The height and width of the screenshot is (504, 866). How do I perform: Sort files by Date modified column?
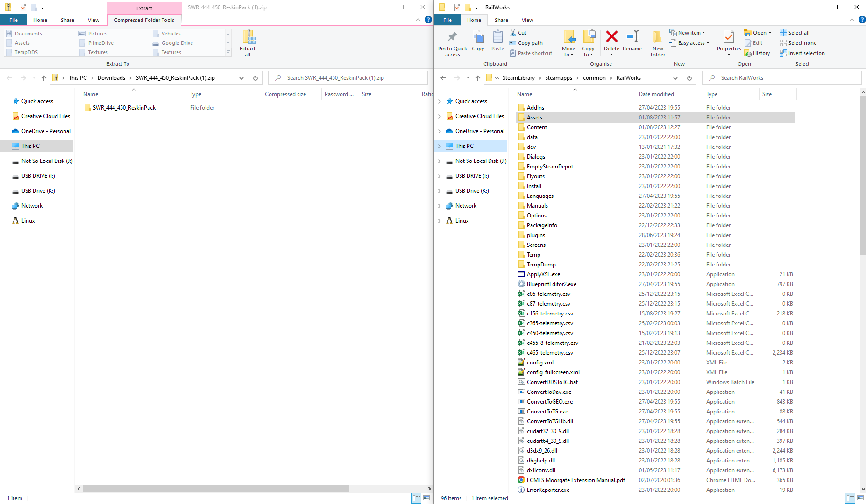pos(656,94)
